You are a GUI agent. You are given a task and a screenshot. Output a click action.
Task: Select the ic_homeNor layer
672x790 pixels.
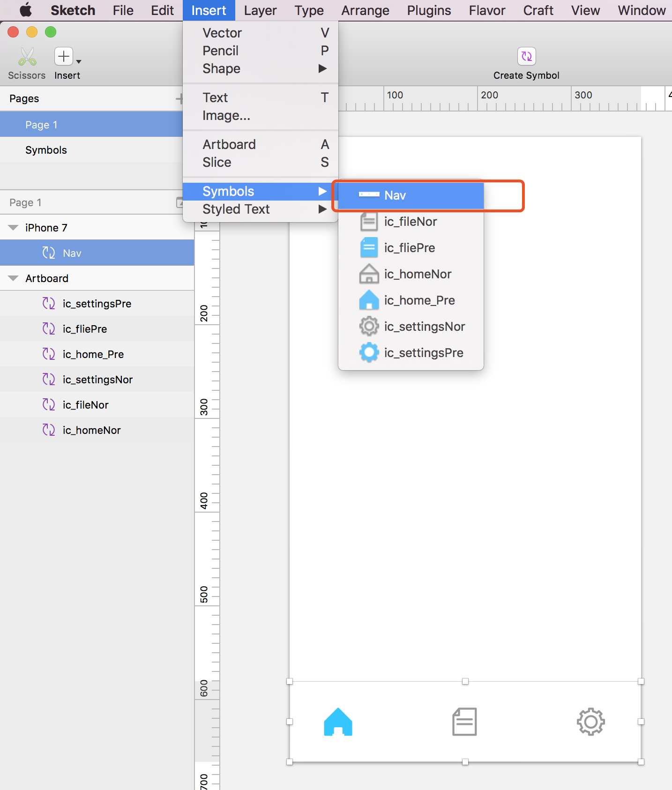[x=97, y=430]
